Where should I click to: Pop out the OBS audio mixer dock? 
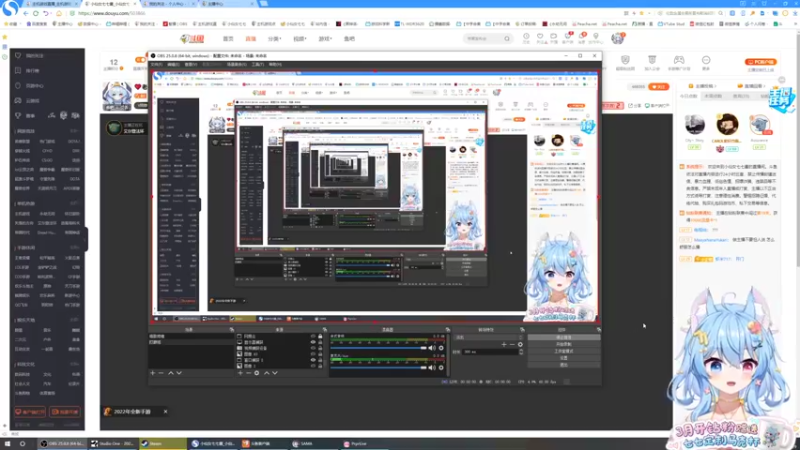click(x=447, y=330)
